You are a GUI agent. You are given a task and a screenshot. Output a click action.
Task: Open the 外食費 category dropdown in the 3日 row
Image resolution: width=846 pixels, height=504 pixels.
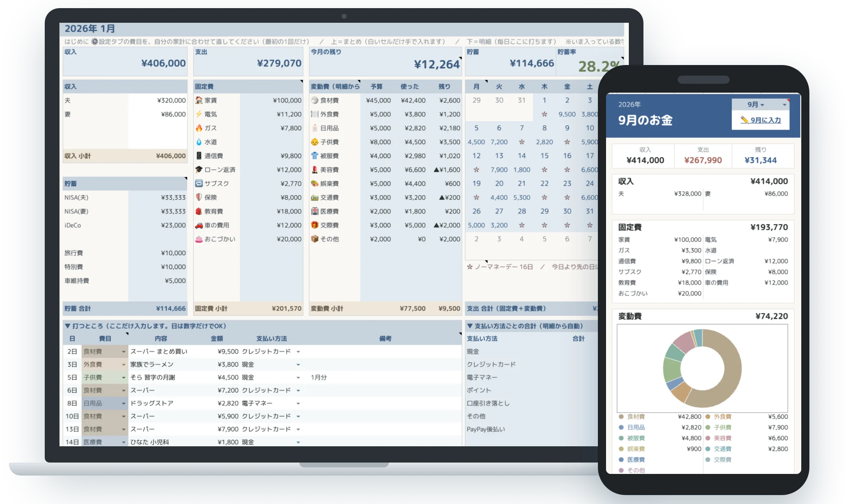[124, 365]
